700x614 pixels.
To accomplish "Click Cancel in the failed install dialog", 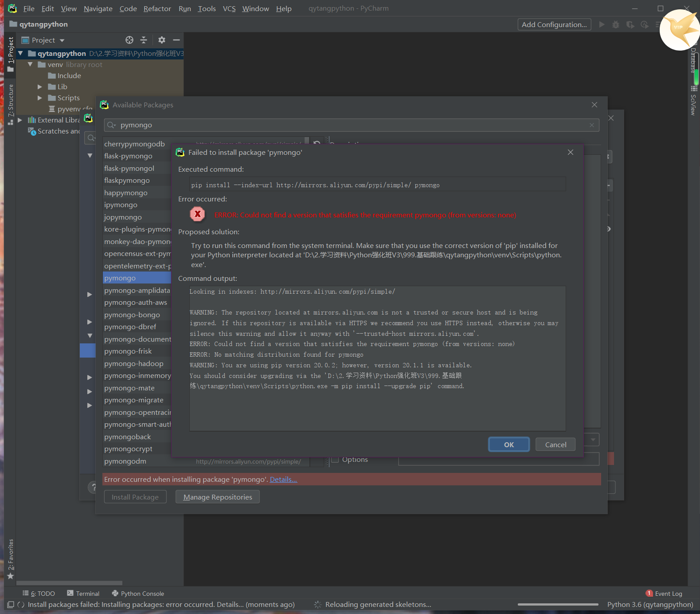I will 555,445.
